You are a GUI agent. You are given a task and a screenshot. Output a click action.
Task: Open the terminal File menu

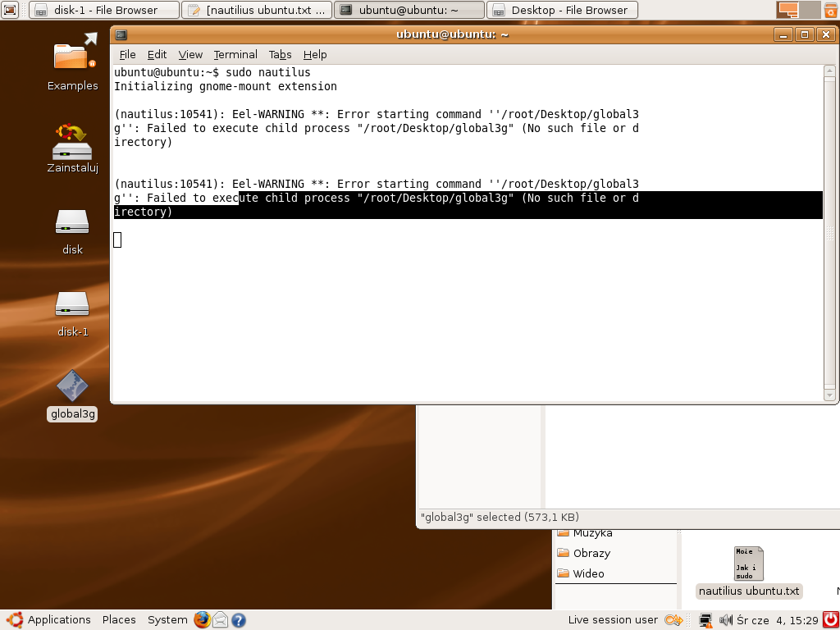[x=127, y=55]
